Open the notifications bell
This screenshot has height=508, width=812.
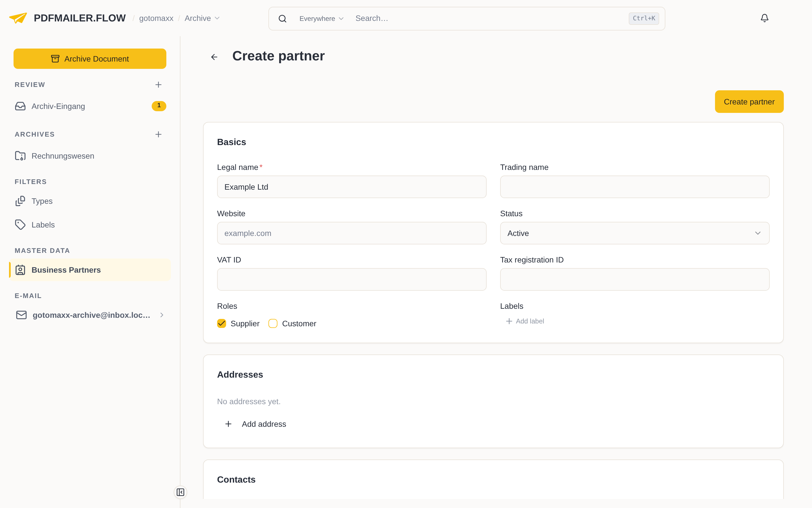tap(764, 18)
